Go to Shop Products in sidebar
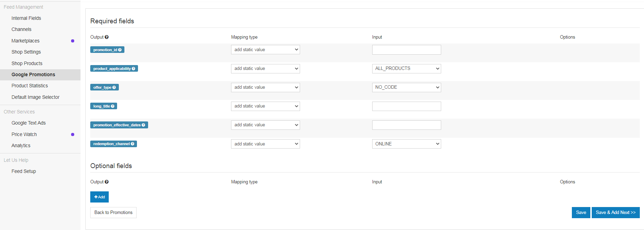This screenshot has height=230, width=644. 27,63
